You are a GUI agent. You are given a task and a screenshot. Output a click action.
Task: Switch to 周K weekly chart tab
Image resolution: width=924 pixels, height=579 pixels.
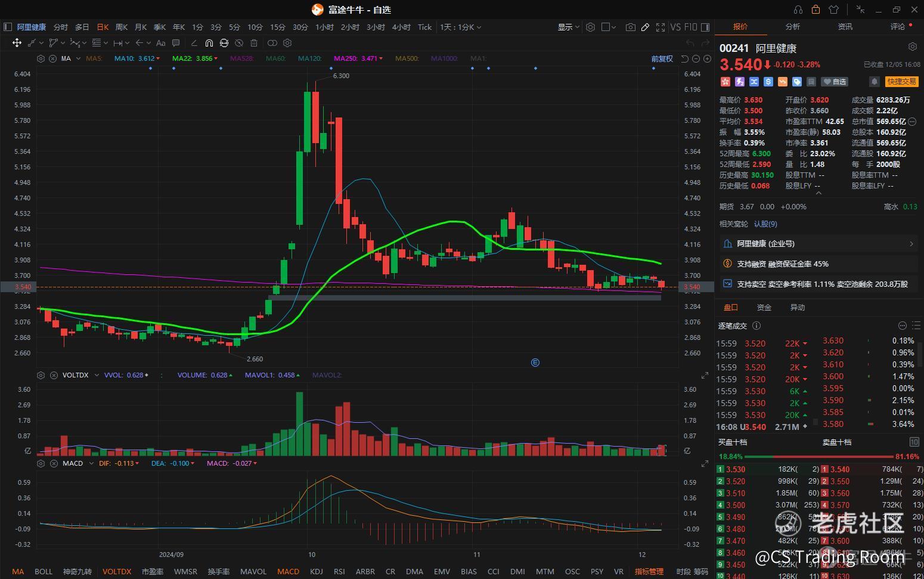click(122, 27)
